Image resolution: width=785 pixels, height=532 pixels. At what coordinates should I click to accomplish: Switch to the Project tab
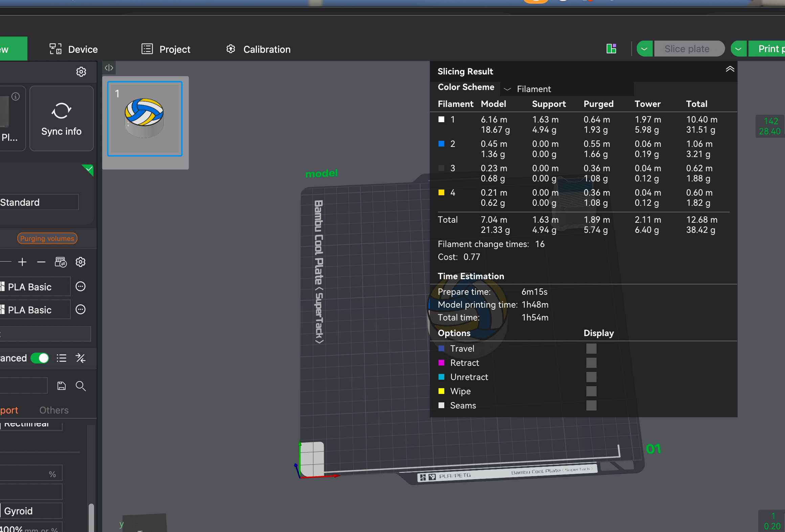tap(166, 49)
